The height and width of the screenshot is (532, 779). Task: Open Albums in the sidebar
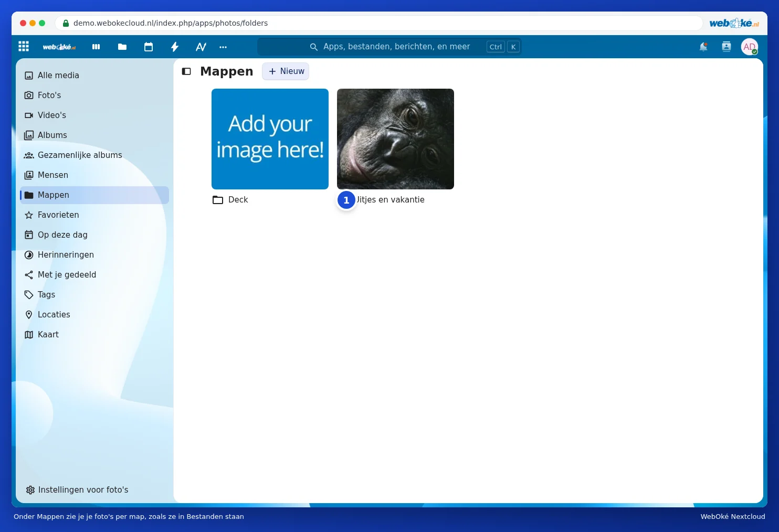click(94, 135)
